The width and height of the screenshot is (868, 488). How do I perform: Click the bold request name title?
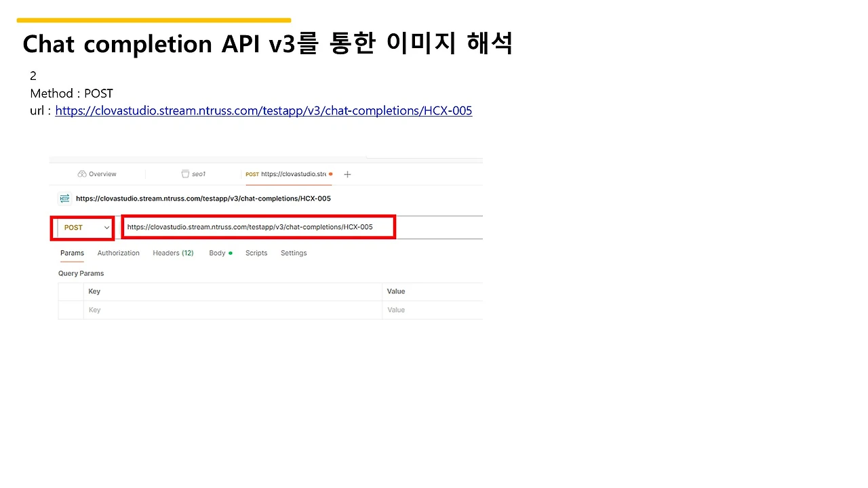point(203,199)
